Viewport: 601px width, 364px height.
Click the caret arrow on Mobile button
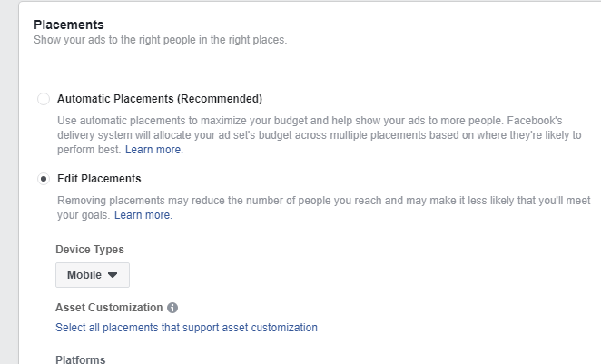coord(113,275)
